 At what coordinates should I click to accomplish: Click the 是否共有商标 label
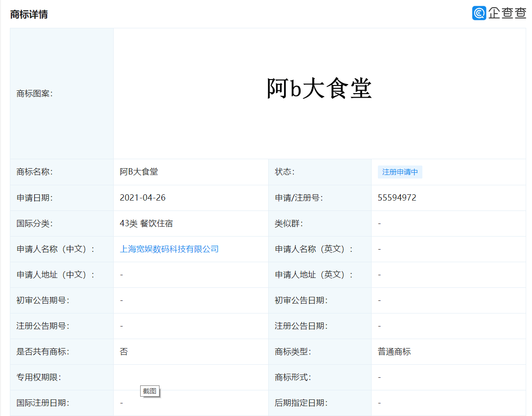43,352
